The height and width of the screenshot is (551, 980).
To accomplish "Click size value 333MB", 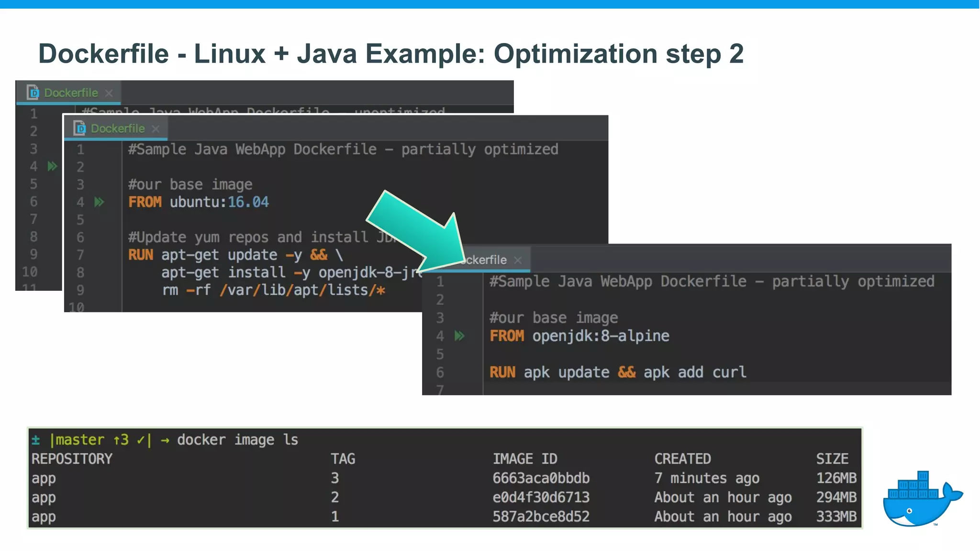I will pos(836,516).
